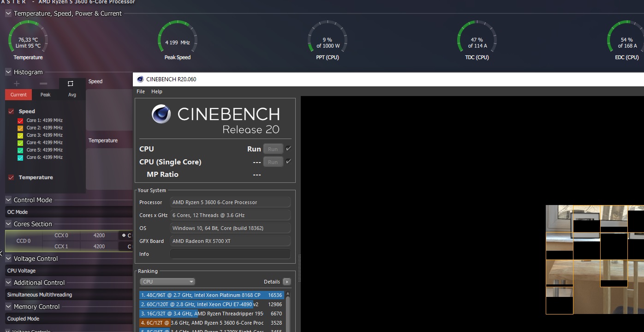
Task: Click the histogram zoom-in plus icon
Action: [x=17, y=84]
